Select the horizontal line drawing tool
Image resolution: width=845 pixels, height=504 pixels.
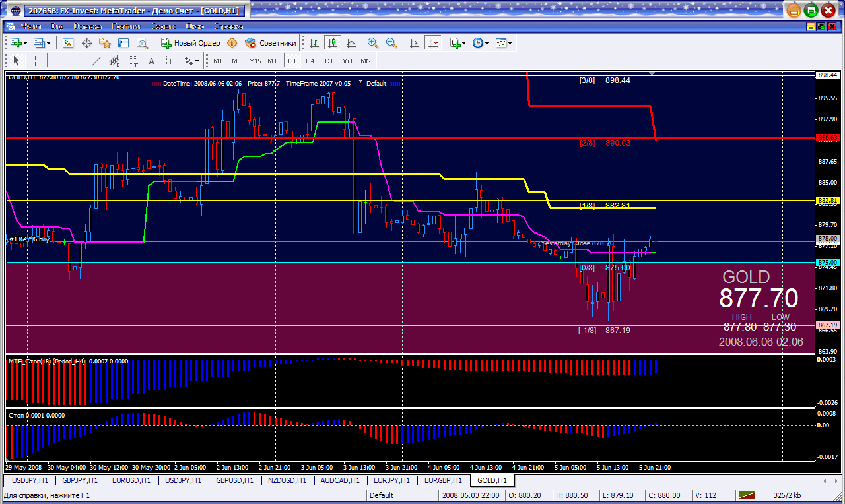pyautogui.click(x=77, y=61)
